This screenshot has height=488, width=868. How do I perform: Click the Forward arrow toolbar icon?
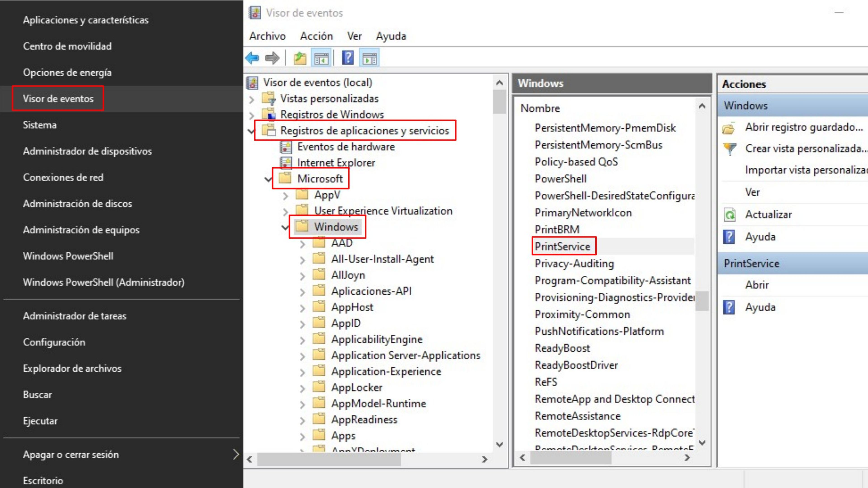(272, 58)
